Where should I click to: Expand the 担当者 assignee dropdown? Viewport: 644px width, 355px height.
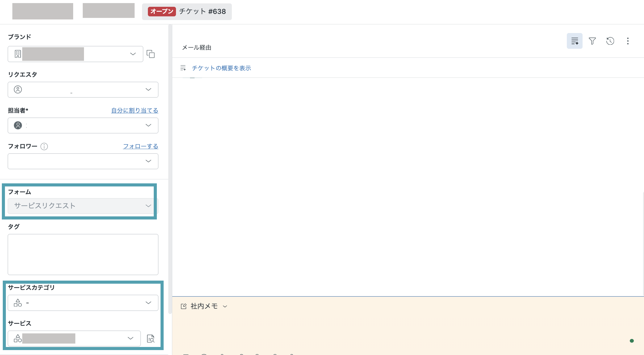83,125
